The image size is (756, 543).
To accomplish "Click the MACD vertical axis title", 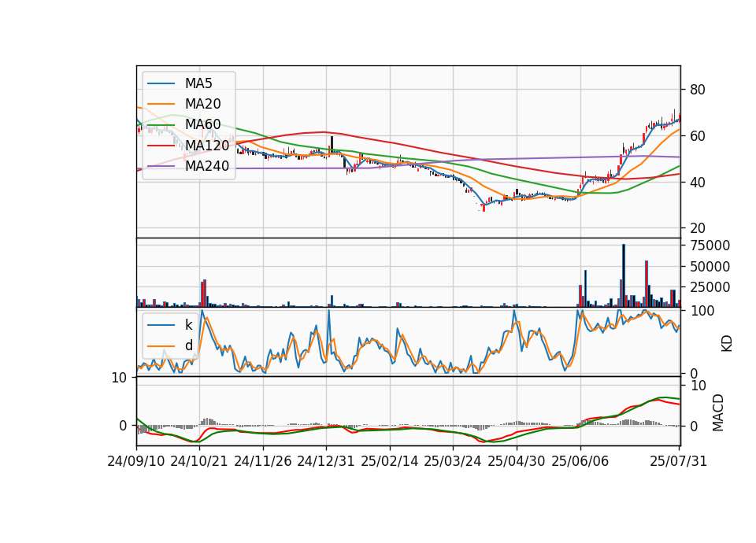I will 718,412.
